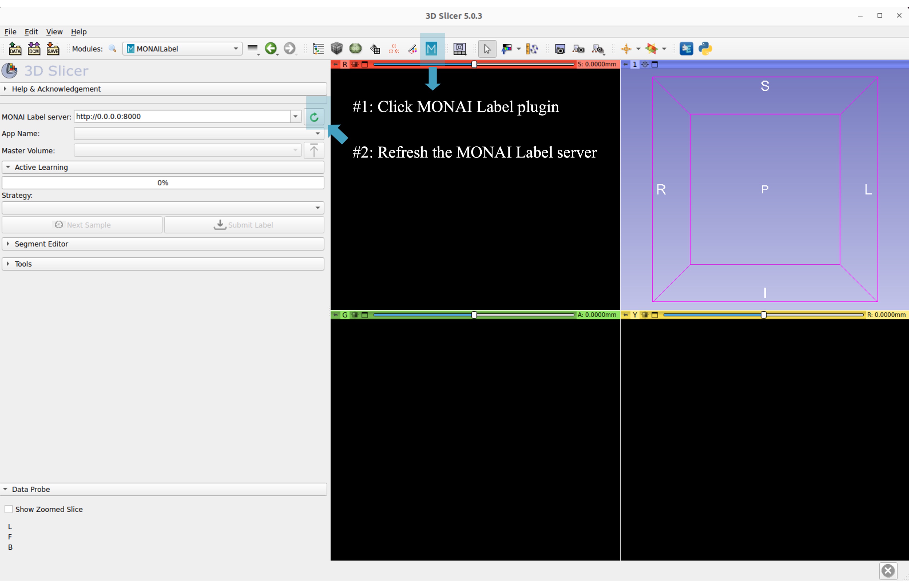The height and width of the screenshot is (588, 909).
Task: Toggle the yellow slice view pin
Action: point(626,315)
